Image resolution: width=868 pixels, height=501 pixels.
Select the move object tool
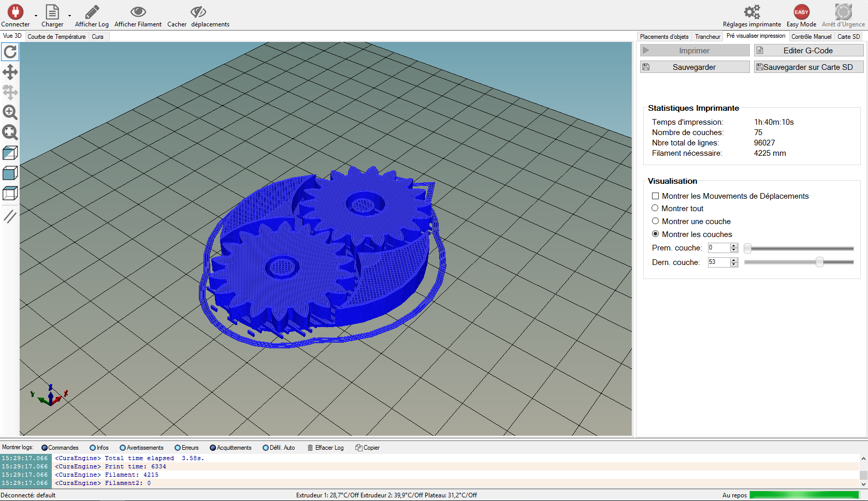10,92
